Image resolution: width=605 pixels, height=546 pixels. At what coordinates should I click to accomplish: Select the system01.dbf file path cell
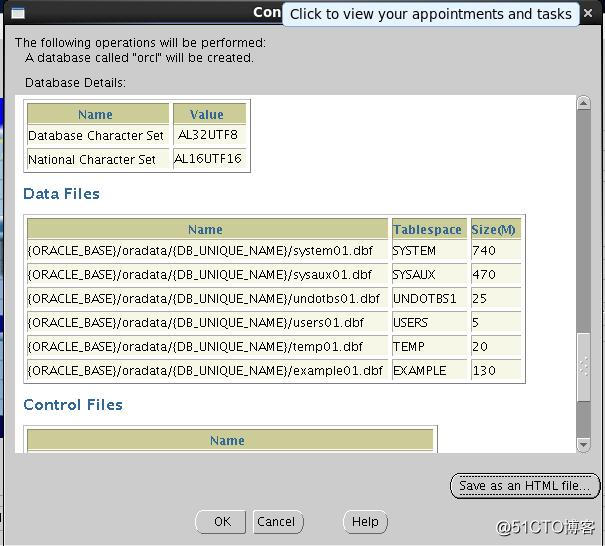[208, 250]
